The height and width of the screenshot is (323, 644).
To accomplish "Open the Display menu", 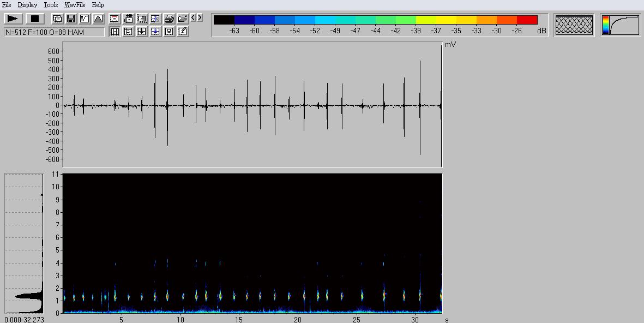I will point(27,5).
